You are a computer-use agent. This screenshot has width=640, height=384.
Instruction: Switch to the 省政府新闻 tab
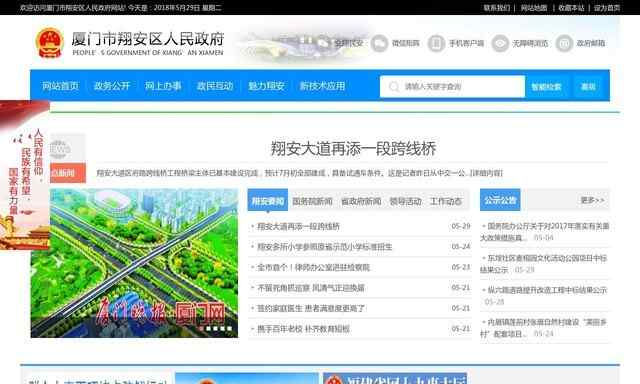[x=361, y=201]
